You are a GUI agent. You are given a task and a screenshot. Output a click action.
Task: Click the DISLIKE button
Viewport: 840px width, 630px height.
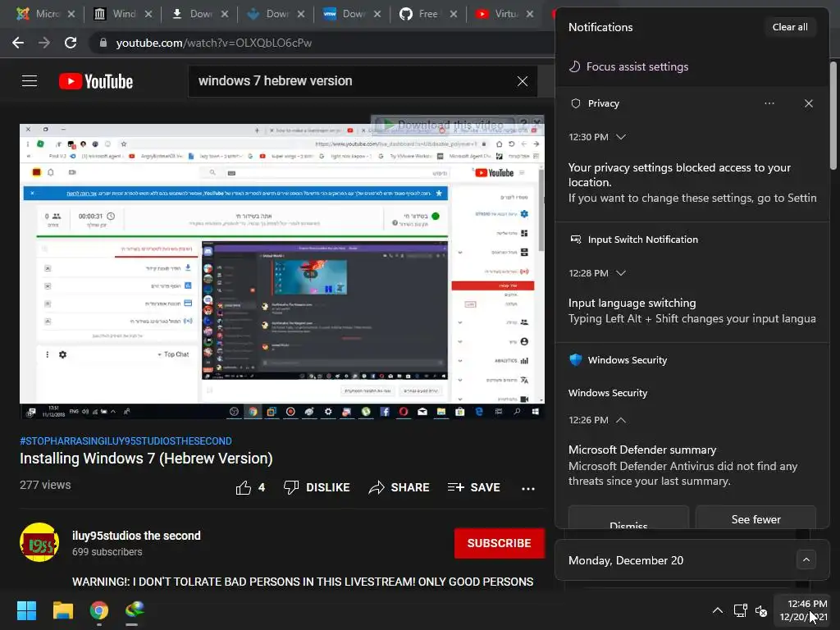click(317, 487)
